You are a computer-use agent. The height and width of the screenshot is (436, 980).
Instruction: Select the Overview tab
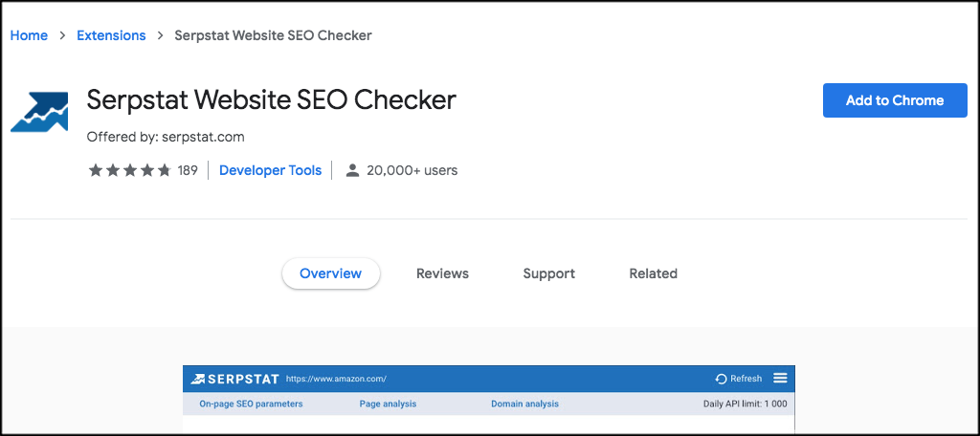pos(330,273)
